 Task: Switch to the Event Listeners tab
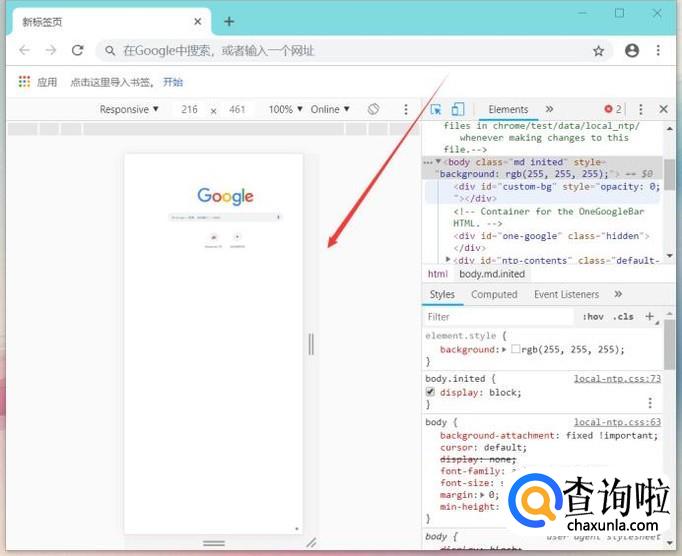pos(566,295)
